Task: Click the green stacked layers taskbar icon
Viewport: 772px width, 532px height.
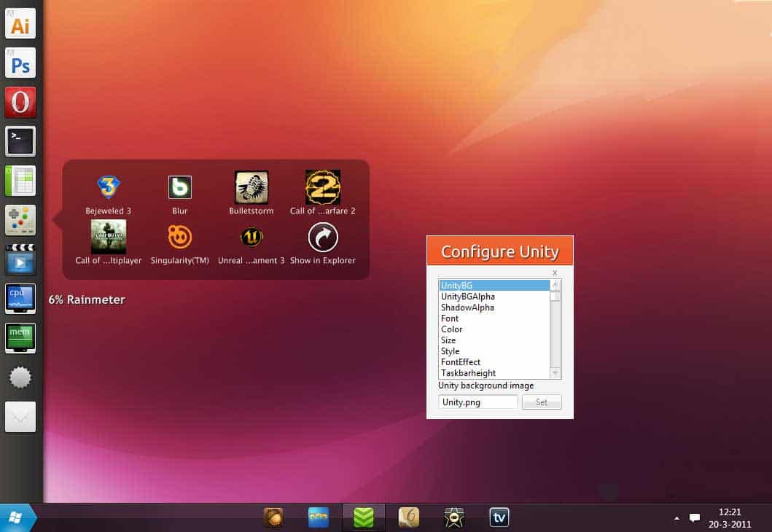Action: tap(363, 517)
